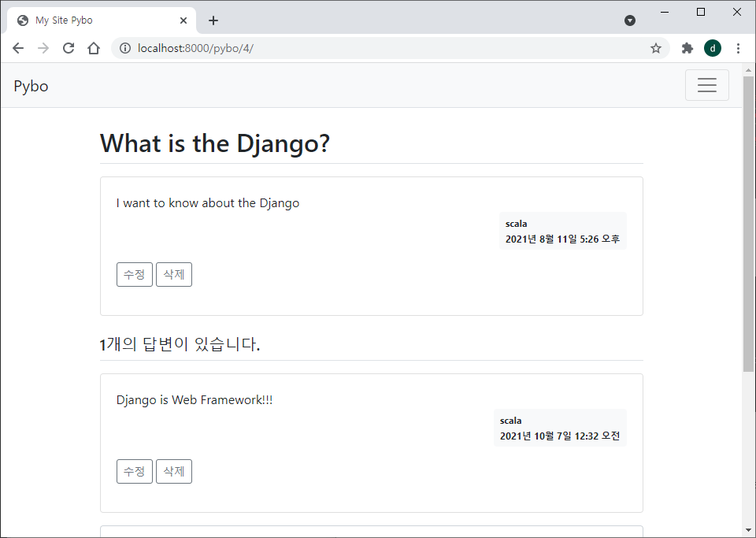Click 수정 button on the answer card
This screenshot has height=538, width=756.
[x=135, y=472]
